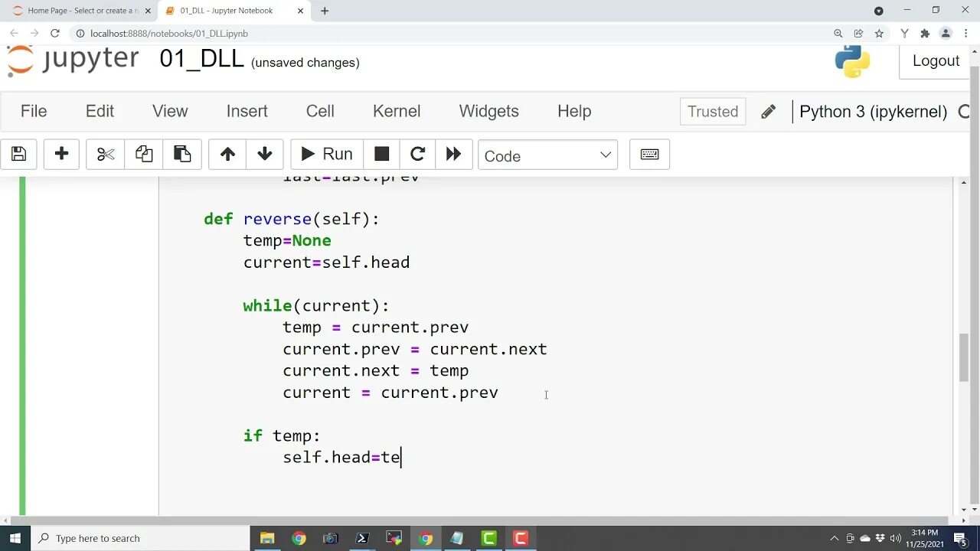
Task: Go back in browser history
Action: point(14,34)
